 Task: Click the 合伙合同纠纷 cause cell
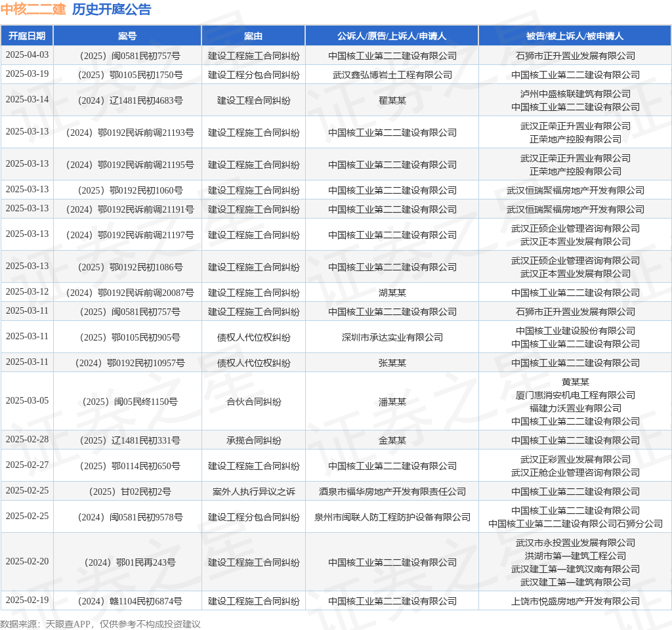[254, 402]
